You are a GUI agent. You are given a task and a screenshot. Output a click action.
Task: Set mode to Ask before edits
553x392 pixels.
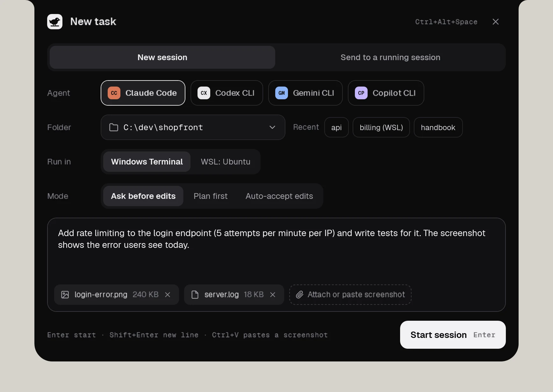tap(143, 196)
